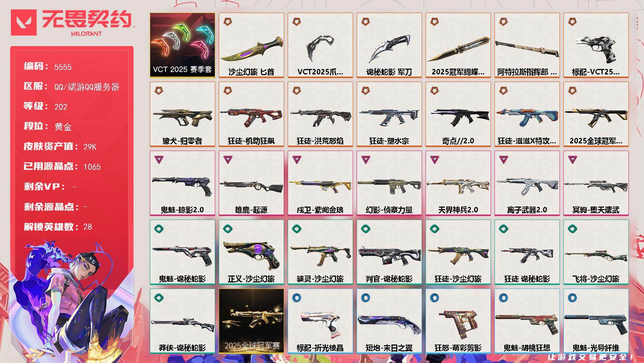Screen dimensions: 644x363
Task: Select the 天界神兵2.0 skin card
Action: click(458, 183)
